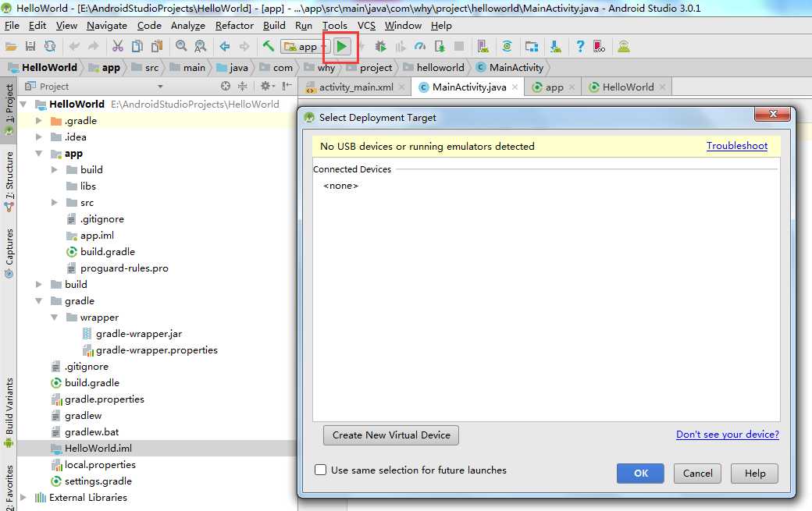The image size is (812, 511).
Task: Open Project view type dropdown
Action: coord(160,87)
